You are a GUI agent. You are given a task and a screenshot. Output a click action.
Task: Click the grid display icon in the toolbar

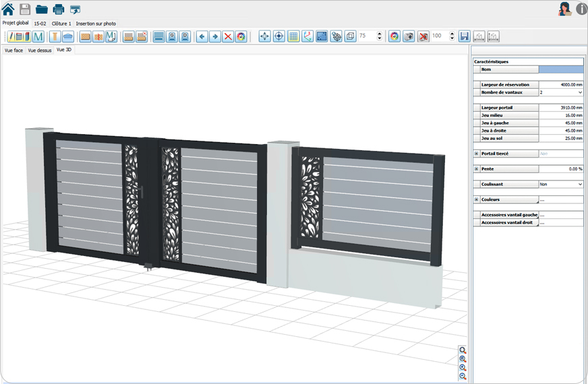(293, 36)
